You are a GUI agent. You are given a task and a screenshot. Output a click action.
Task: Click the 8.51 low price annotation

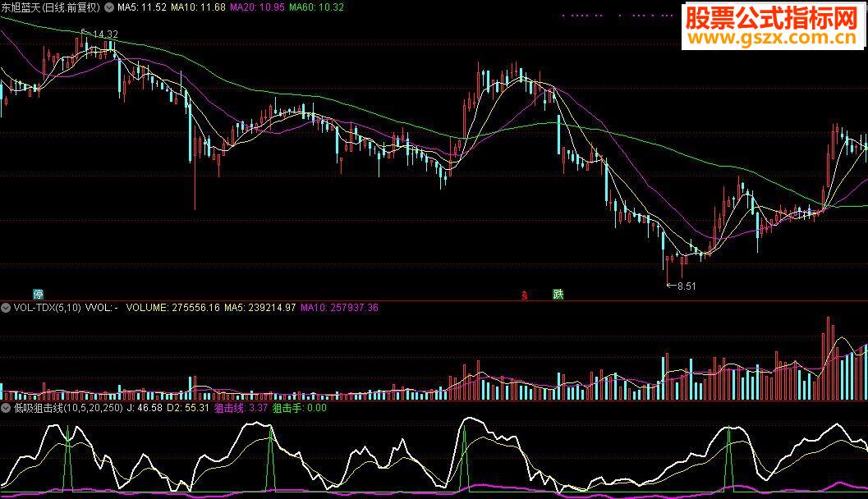point(687,286)
